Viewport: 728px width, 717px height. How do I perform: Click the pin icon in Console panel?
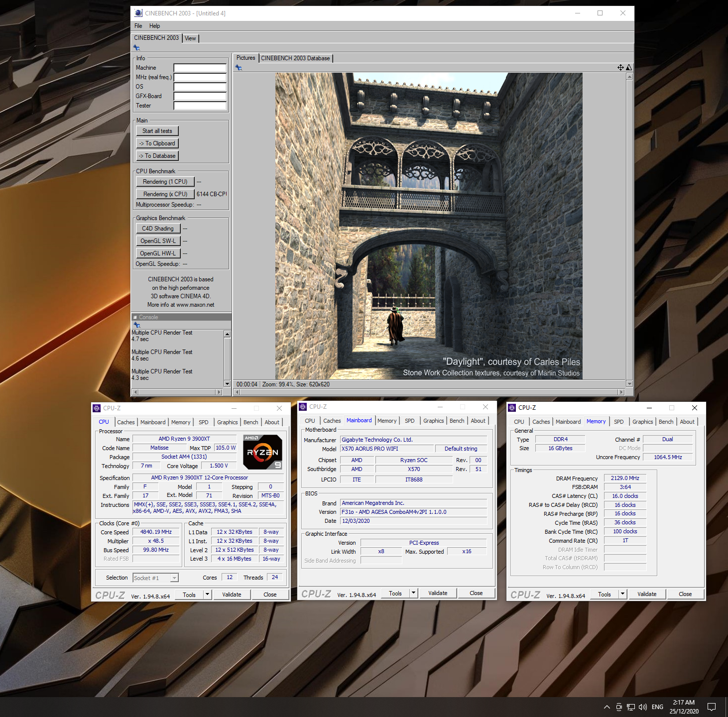click(137, 325)
